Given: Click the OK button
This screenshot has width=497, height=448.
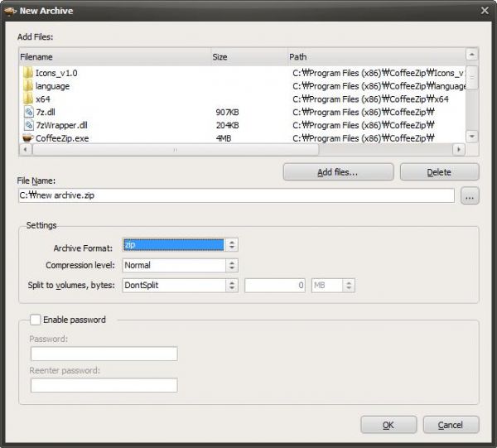Looking at the screenshot, I should [x=388, y=425].
